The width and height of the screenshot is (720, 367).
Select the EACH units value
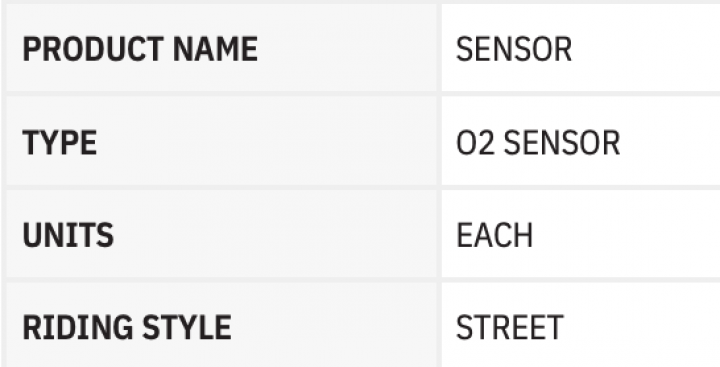[494, 235]
